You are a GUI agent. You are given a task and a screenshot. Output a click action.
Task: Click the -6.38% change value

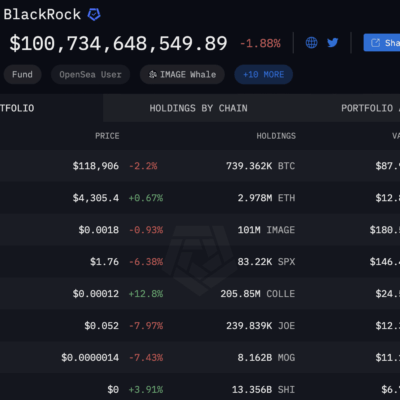point(146,262)
